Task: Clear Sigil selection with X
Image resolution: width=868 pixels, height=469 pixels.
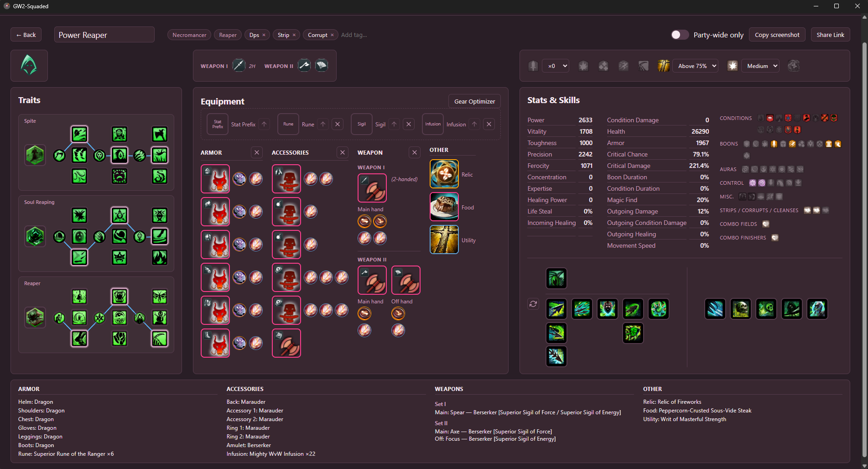Action: [x=409, y=124]
